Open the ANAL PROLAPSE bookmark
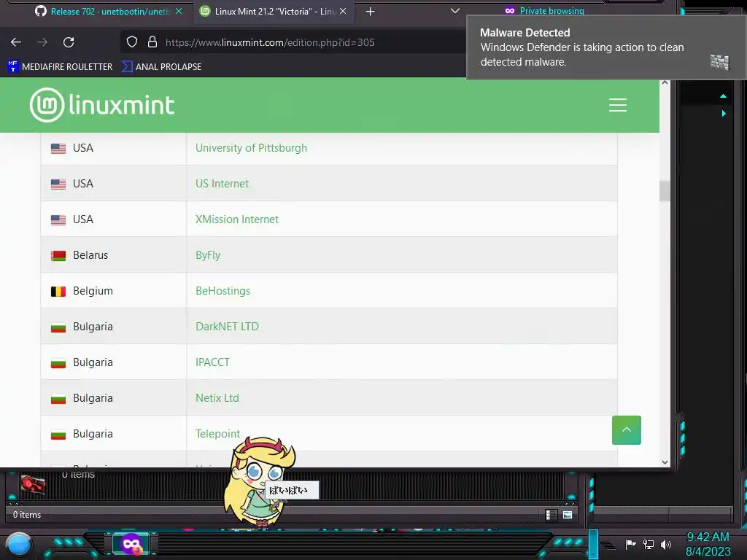 click(161, 66)
